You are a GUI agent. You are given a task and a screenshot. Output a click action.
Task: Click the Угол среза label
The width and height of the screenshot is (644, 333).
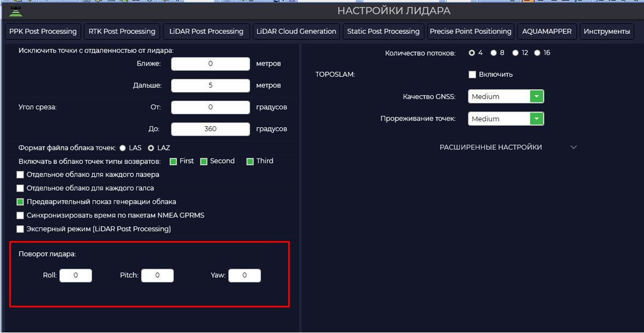[x=37, y=108]
